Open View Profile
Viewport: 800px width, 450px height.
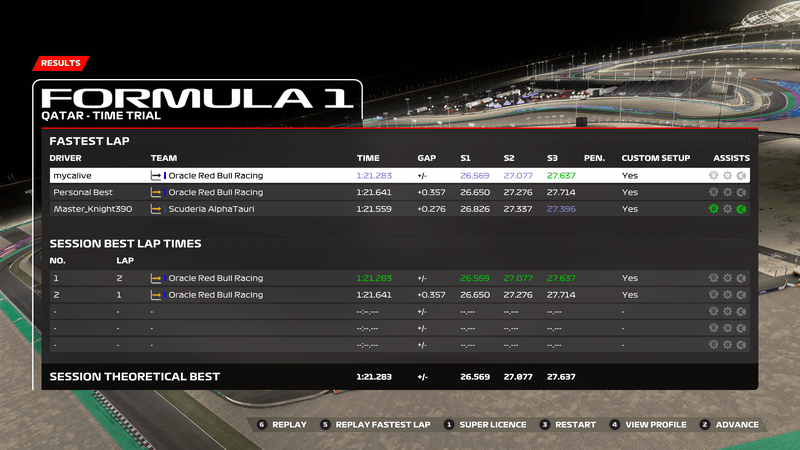(648, 424)
